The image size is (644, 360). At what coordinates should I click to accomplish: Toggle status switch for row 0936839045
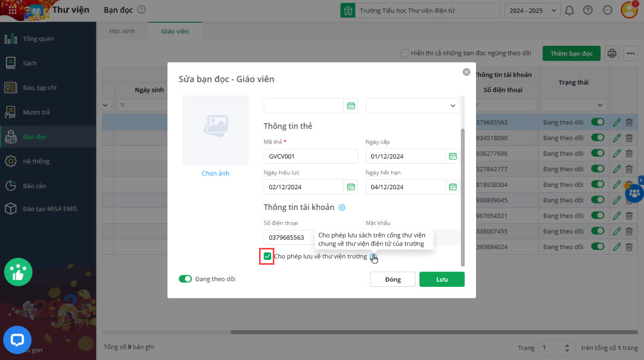coord(598,200)
